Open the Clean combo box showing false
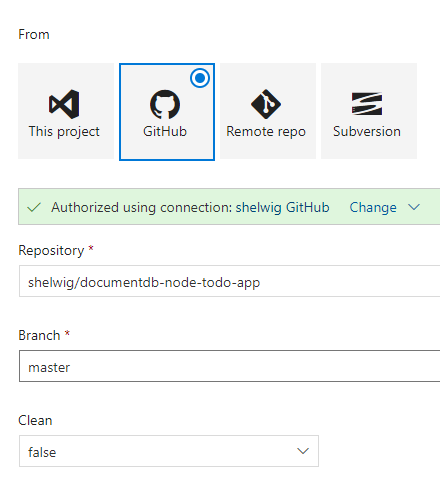Screen dimensions: 440x498 pyautogui.click(x=169, y=451)
